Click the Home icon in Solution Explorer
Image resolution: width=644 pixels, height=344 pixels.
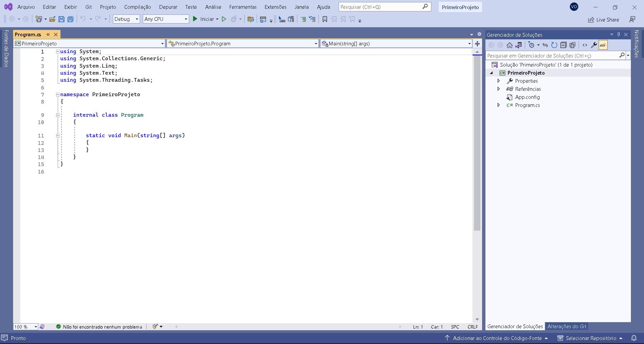pyautogui.click(x=510, y=45)
